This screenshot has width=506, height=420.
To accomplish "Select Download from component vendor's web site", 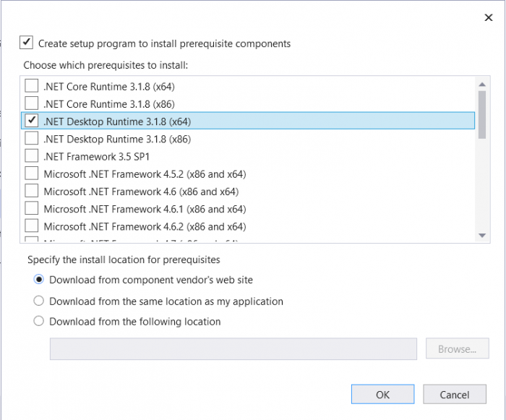I will pos(39,280).
